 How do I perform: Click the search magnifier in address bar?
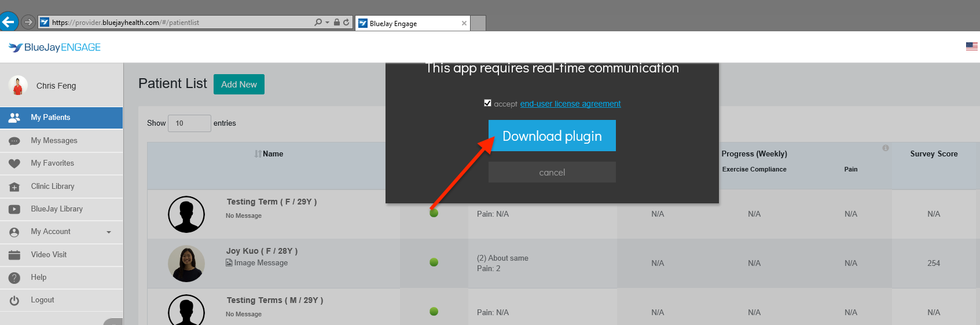click(318, 23)
